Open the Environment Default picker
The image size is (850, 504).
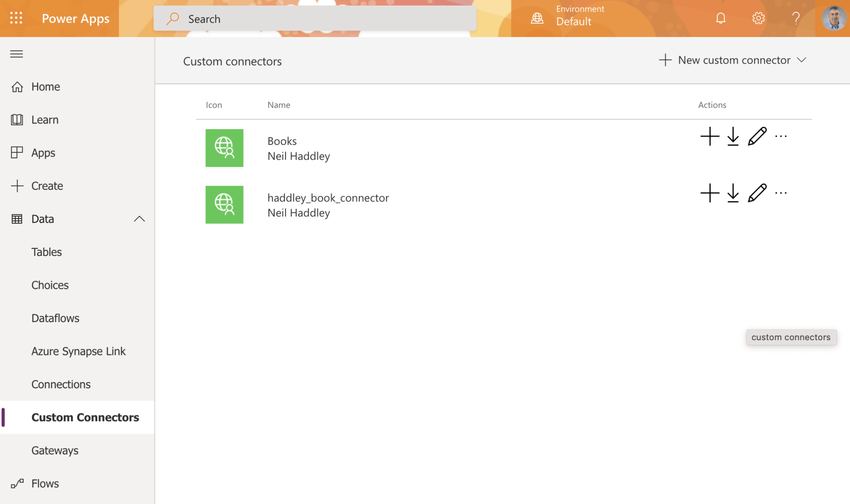coord(573,19)
